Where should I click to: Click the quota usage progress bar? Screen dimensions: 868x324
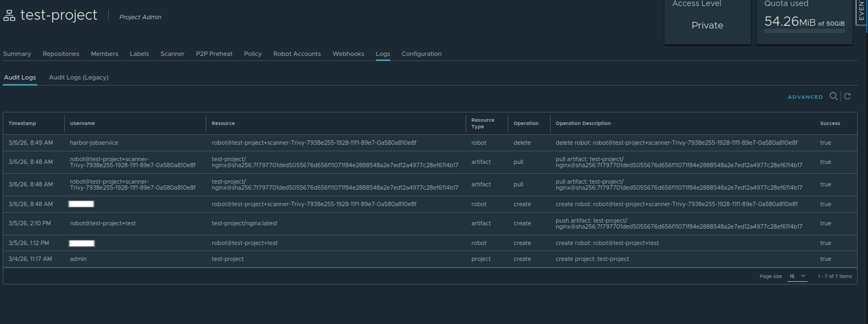coord(804,31)
